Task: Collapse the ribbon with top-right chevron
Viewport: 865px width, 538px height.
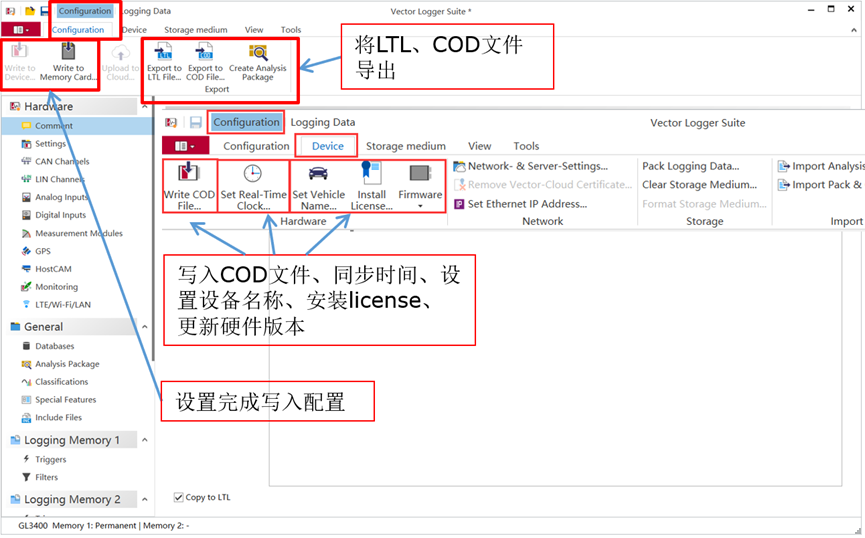Action: [x=853, y=30]
